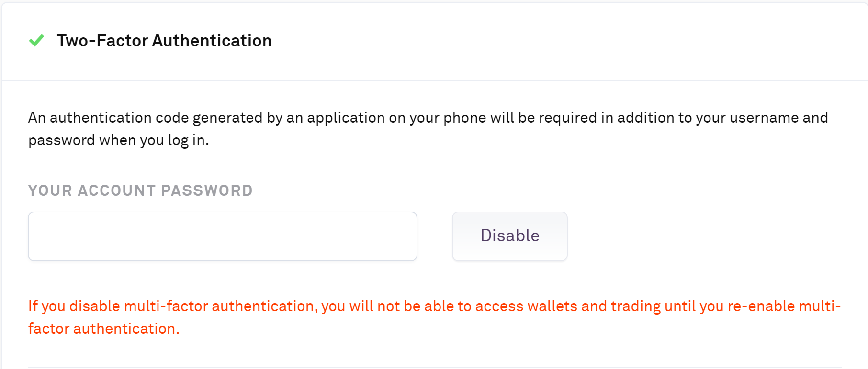Click the green checkmark icon
Image resolution: width=868 pixels, height=369 pixels.
[x=36, y=41]
